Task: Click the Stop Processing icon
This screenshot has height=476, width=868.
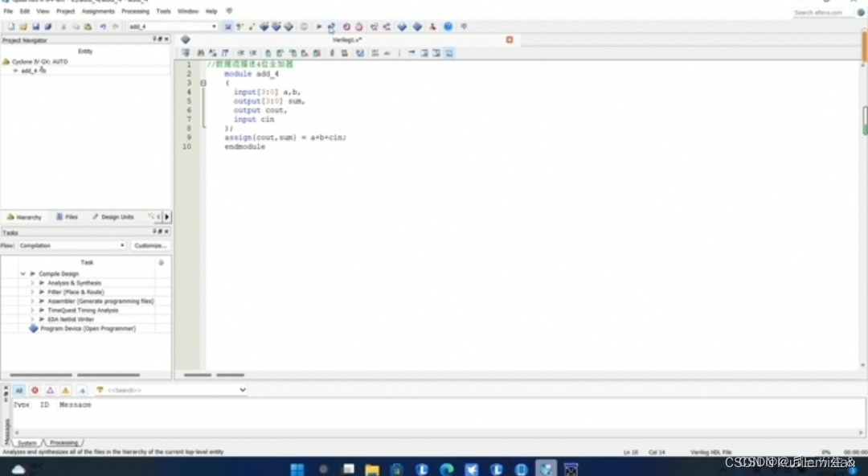Action: [x=304, y=27]
